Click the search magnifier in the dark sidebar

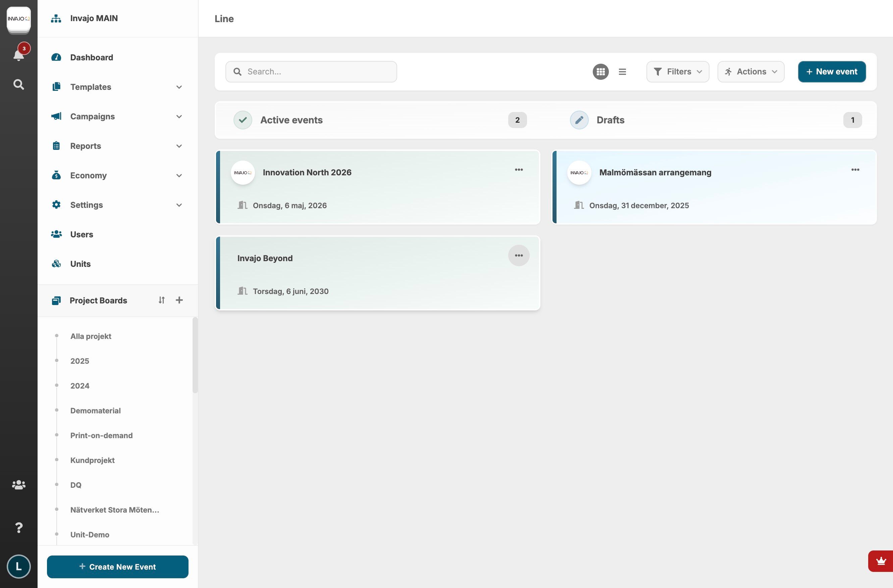tap(19, 84)
